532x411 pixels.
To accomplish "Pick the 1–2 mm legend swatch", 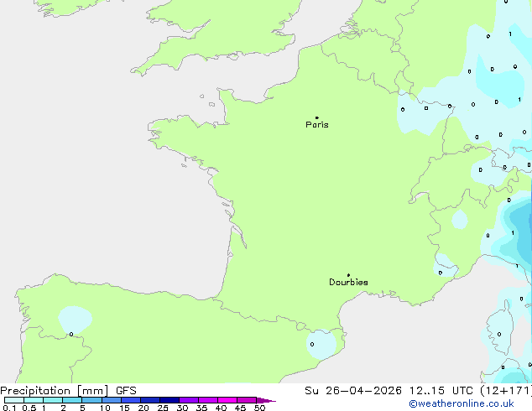I will point(53,400).
